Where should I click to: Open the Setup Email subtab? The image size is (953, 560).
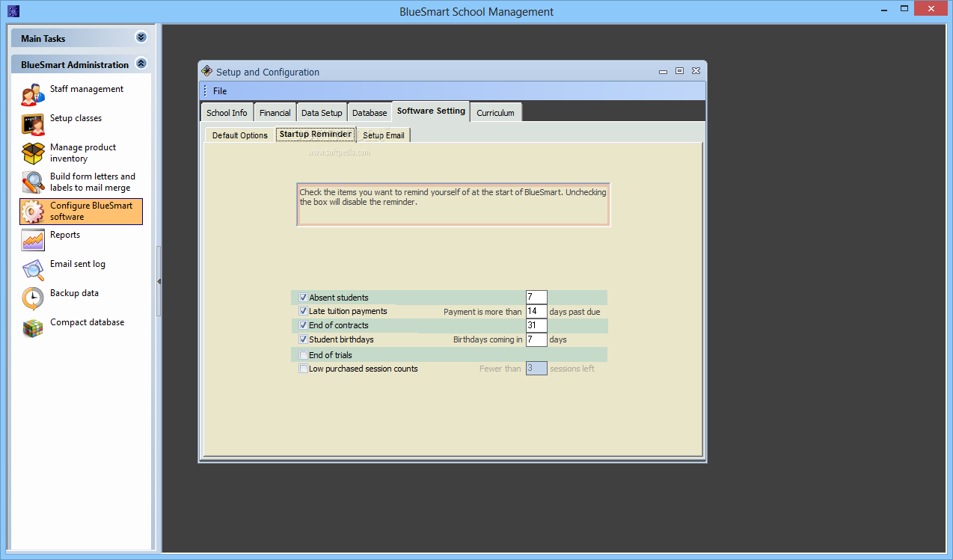pyautogui.click(x=384, y=135)
